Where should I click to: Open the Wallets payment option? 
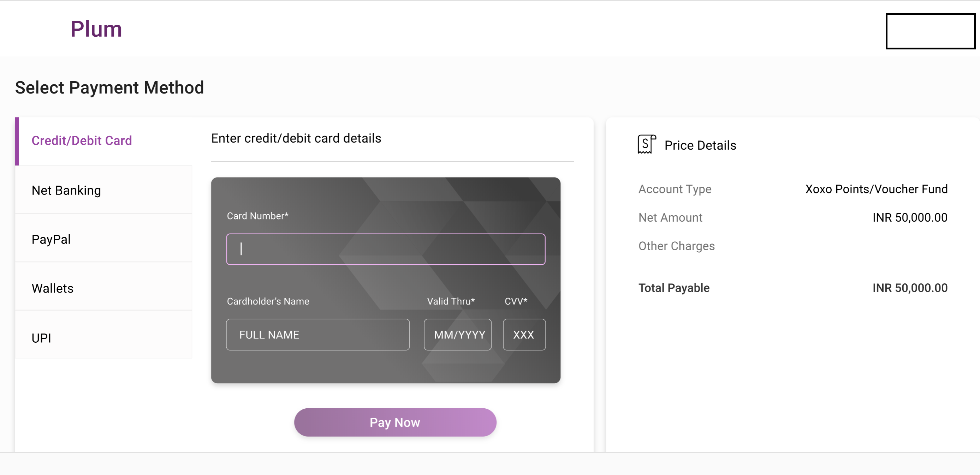pos(53,288)
